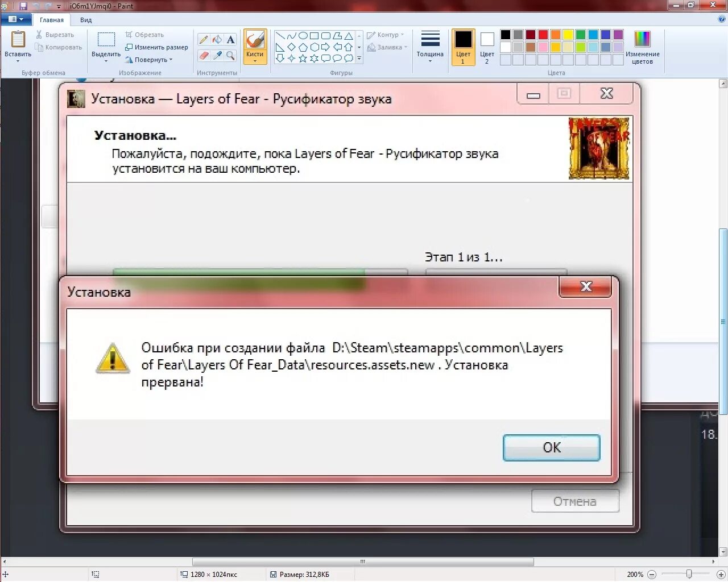728x582 pixels.
Task: Click the Выделить selection rectangle icon
Action: (106, 40)
